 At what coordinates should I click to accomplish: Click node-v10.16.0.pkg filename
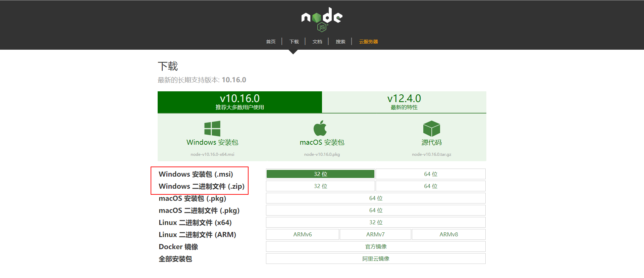point(322,154)
